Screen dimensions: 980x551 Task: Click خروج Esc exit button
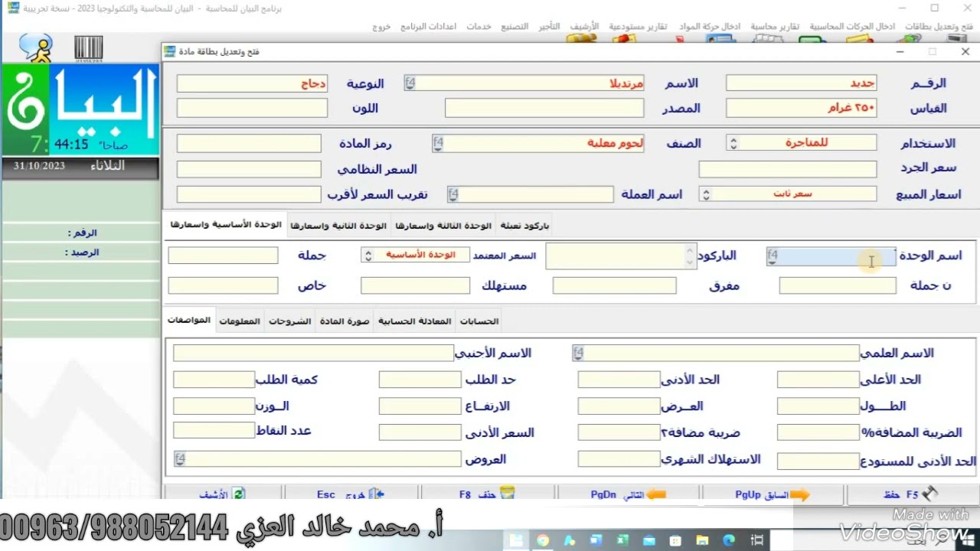click(351, 494)
